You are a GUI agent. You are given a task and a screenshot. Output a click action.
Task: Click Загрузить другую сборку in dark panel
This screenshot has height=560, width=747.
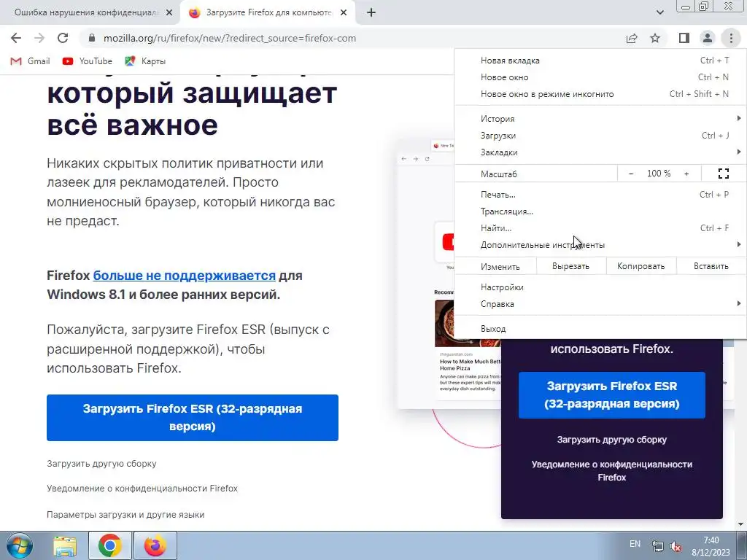tap(612, 440)
